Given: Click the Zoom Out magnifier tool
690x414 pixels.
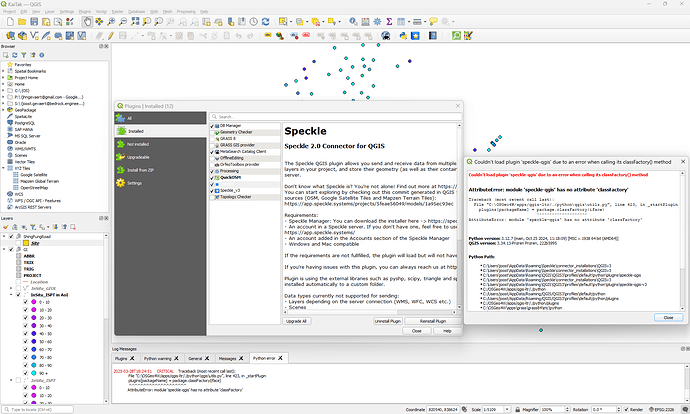Looking at the screenshot, I should 123,22.
